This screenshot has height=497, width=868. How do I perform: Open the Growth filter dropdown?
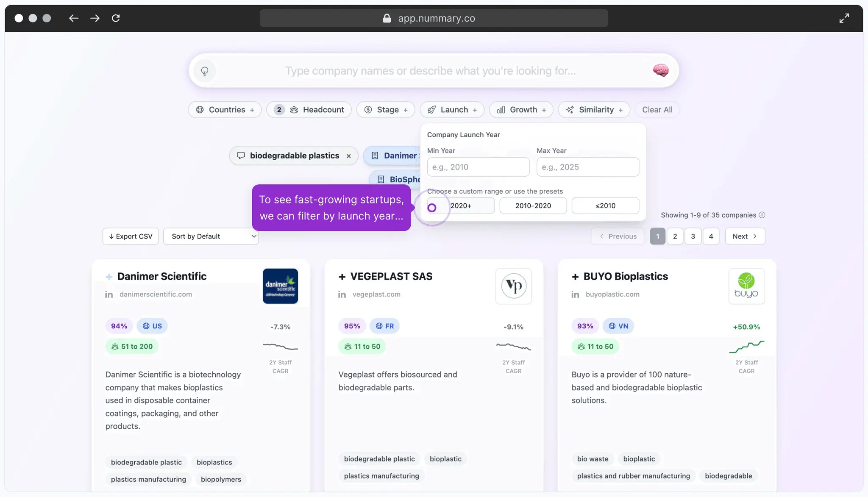(521, 110)
